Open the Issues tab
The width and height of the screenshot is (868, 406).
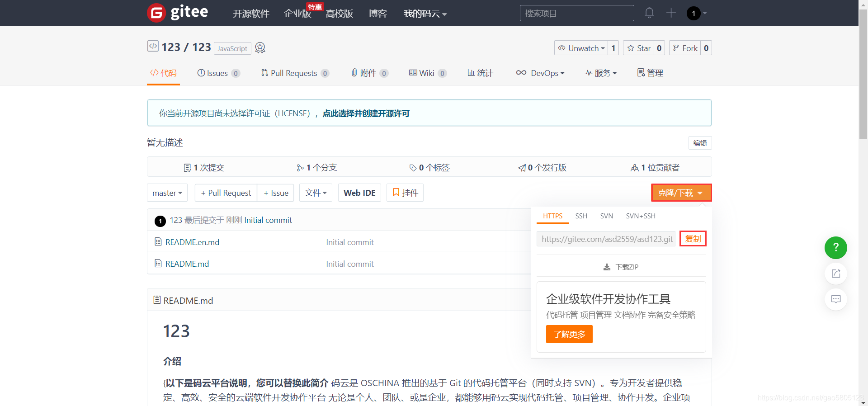pos(218,73)
